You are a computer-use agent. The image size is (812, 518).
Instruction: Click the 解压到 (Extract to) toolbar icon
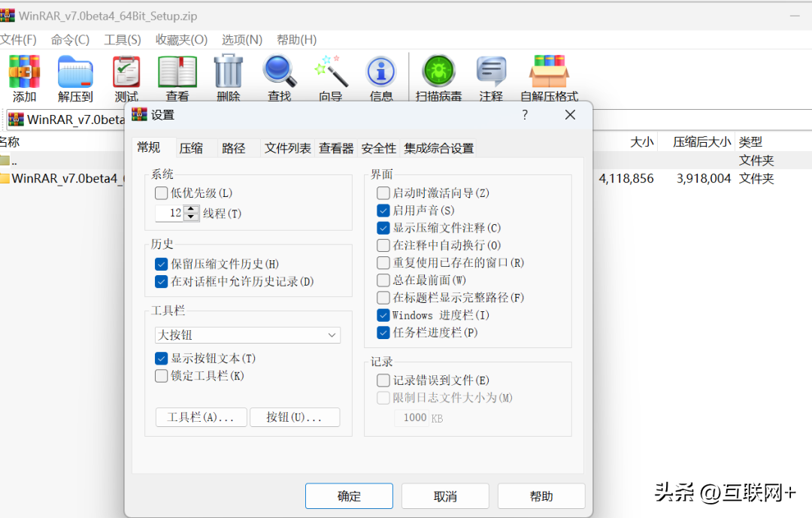coord(75,71)
